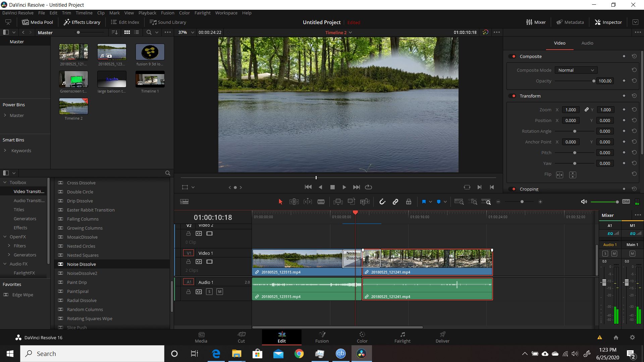Collapse the Audio FX tree section

tap(5, 264)
